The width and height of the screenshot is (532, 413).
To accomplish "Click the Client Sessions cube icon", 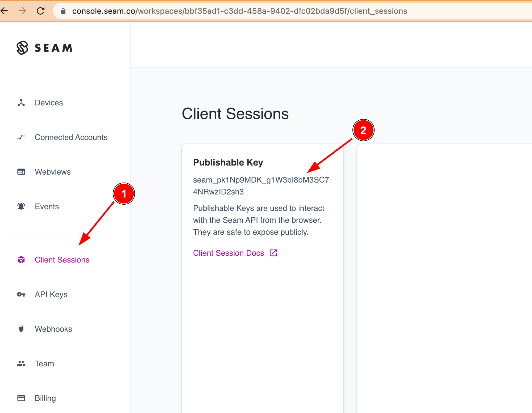I will (21, 260).
